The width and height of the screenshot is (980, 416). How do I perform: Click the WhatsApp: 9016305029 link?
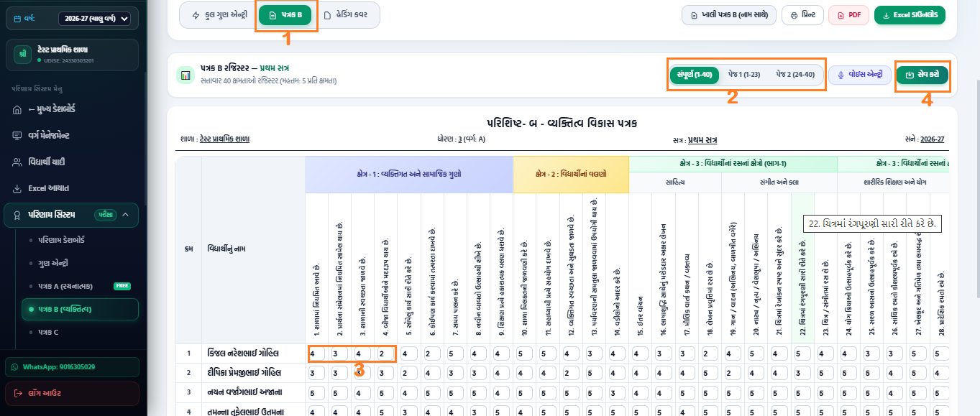coord(73,366)
